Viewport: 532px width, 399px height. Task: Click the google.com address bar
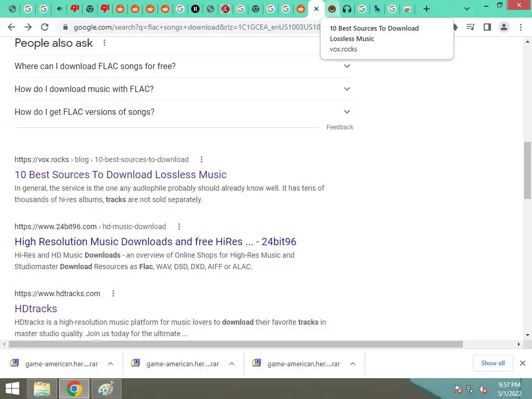point(197,27)
